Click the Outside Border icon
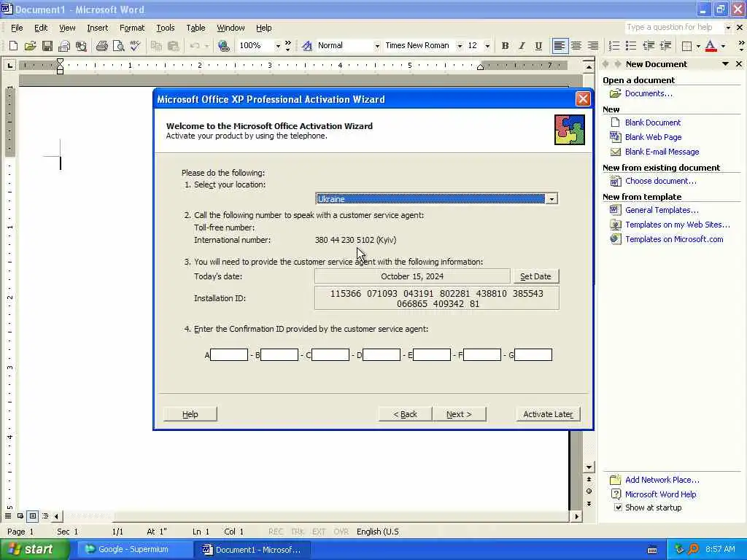 (x=686, y=46)
